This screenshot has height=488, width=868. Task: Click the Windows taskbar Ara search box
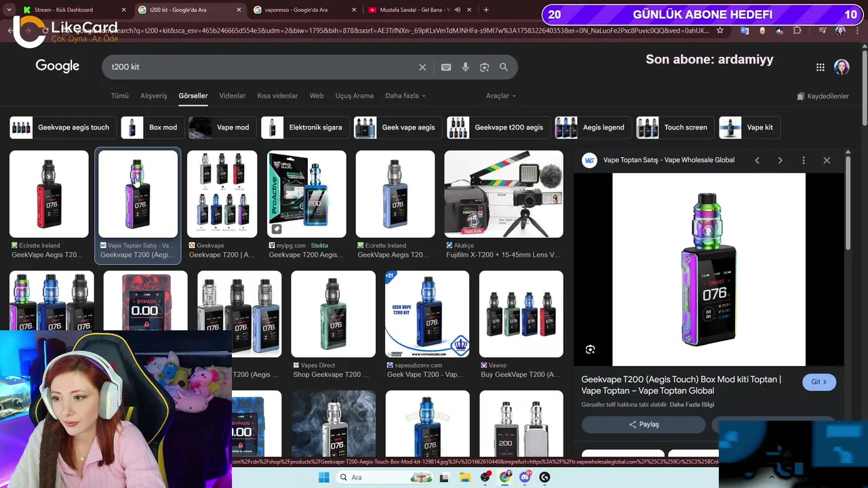coord(384,477)
